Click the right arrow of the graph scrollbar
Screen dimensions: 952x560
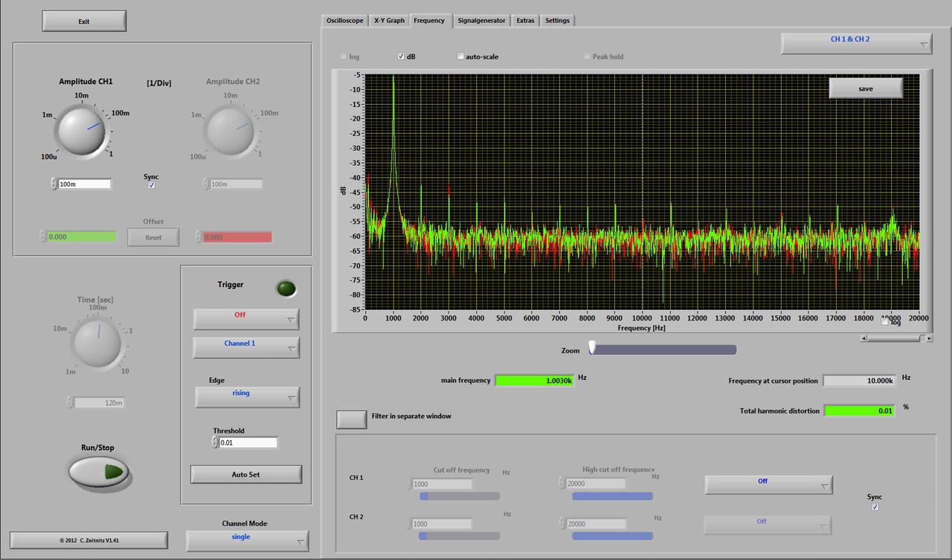[x=929, y=338]
